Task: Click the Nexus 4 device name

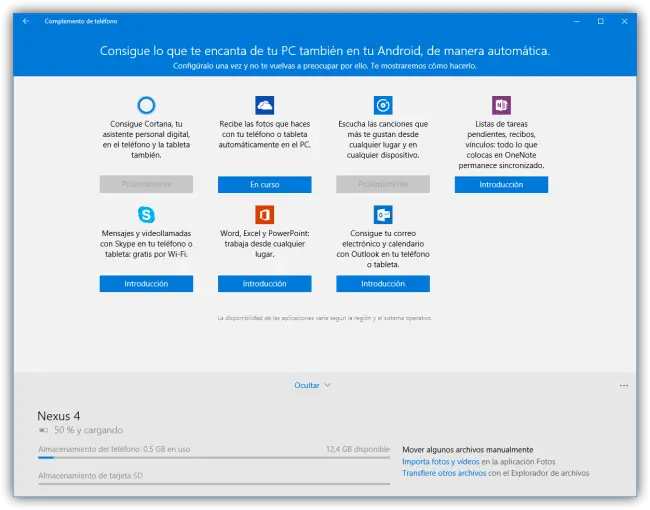Action: click(x=59, y=416)
